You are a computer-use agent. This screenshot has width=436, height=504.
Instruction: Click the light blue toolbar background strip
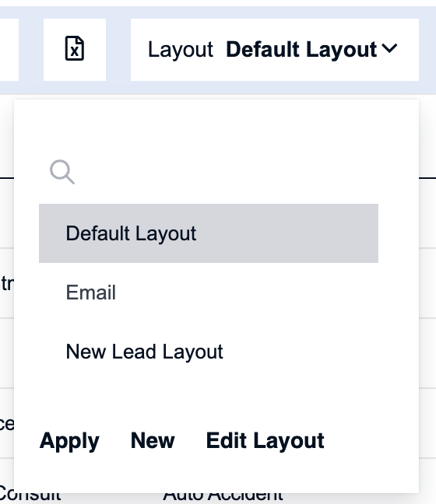(118, 50)
